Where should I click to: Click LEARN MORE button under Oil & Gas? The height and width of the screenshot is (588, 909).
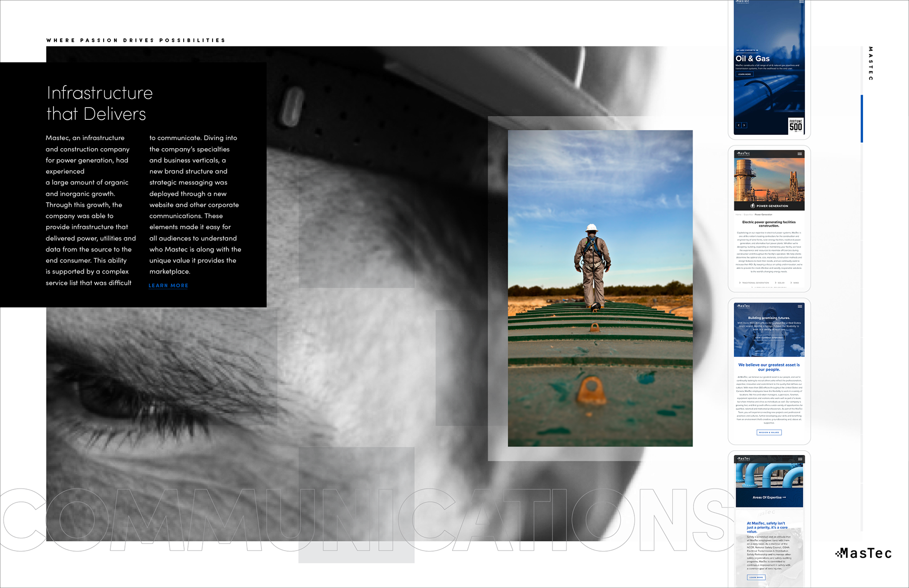pyautogui.click(x=744, y=74)
